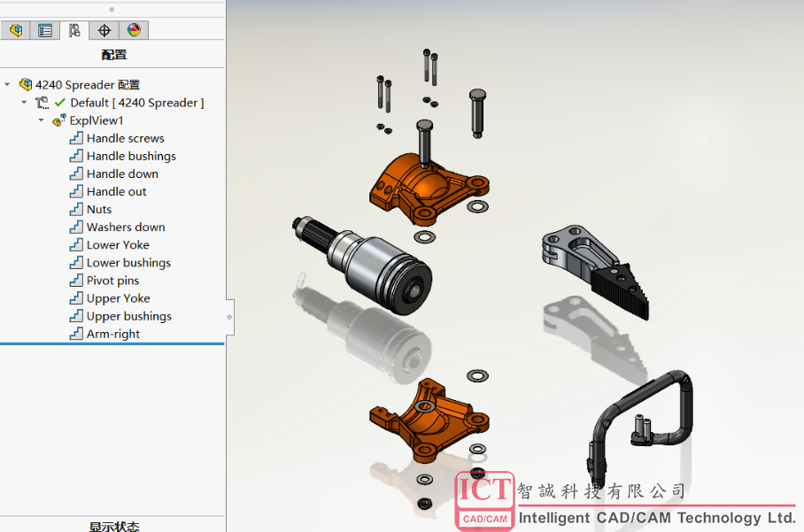Viewport: 804px width, 532px height.
Task: Collapse the ExplView1 exploded view node
Action: click(41, 120)
